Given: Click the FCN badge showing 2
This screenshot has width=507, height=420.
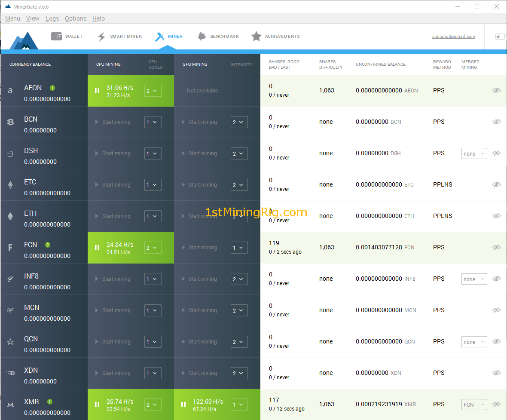Looking at the screenshot, I should pos(48,245).
